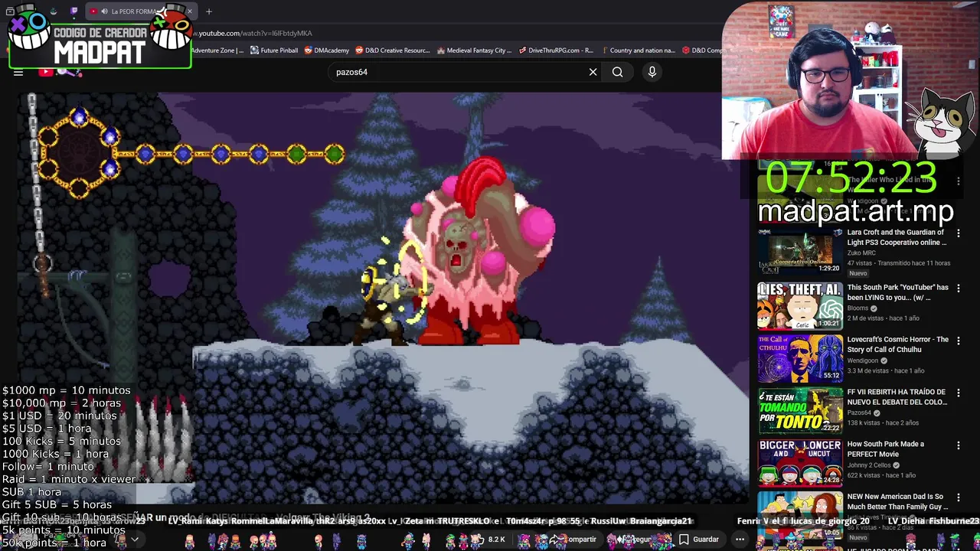Visit the Johnny 2 Cellos channel
This screenshot has height=551, width=980.
point(869,465)
